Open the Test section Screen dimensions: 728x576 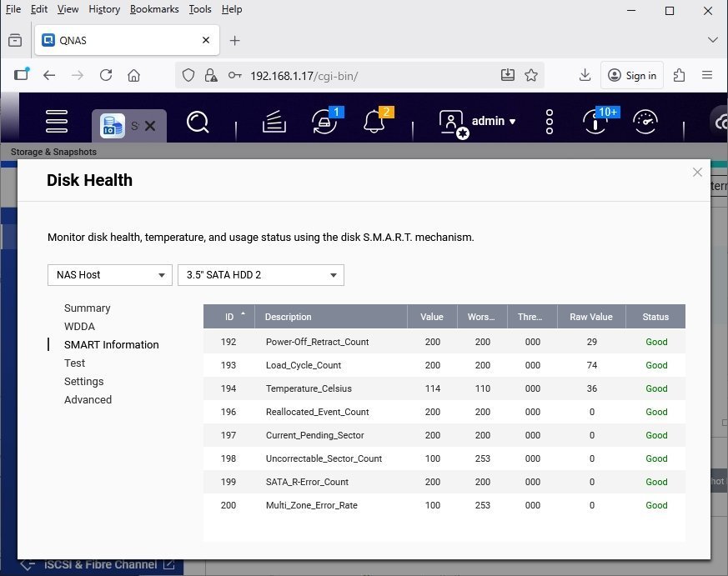75,363
